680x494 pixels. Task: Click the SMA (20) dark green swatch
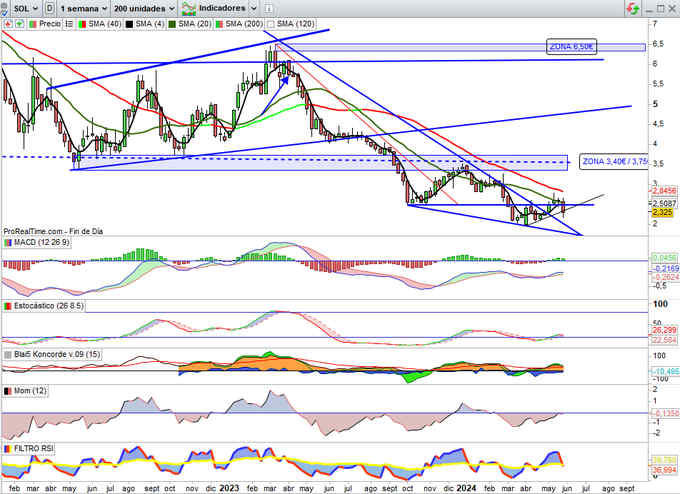[x=172, y=24]
